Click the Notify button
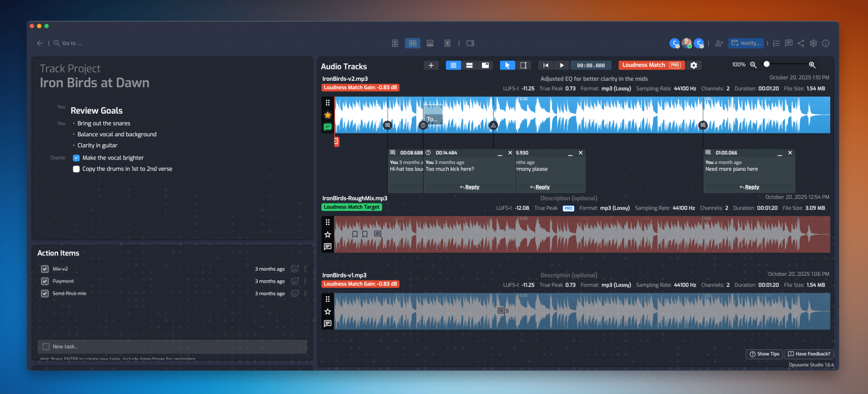 coord(745,43)
